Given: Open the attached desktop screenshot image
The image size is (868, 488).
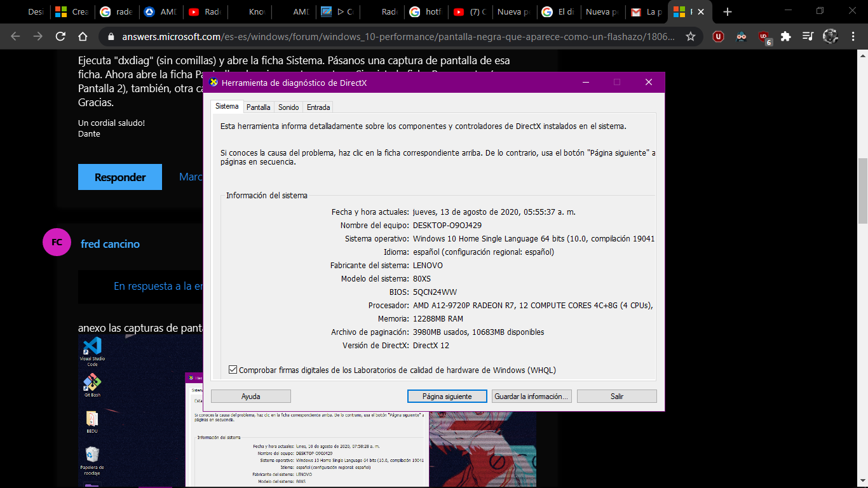Looking at the screenshot, I should [307, 410].
